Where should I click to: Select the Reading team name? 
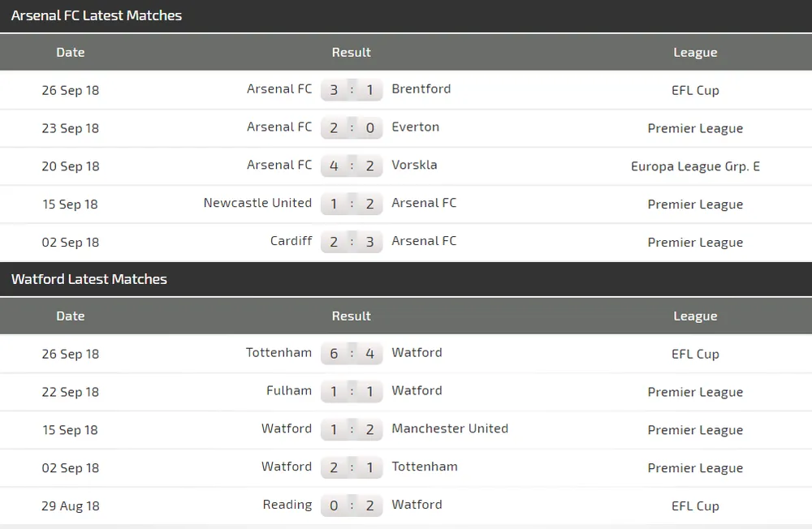287,505
